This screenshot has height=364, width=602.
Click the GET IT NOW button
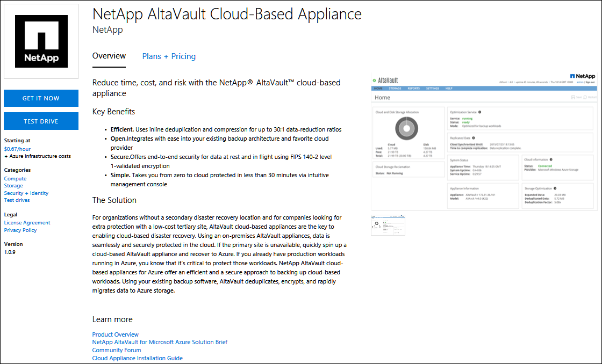[41, 98]
